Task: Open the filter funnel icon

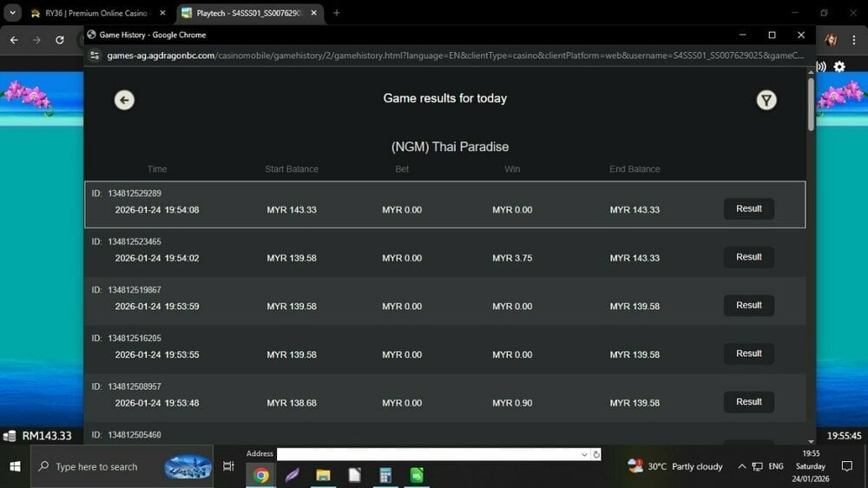Action: pos(766,100)
